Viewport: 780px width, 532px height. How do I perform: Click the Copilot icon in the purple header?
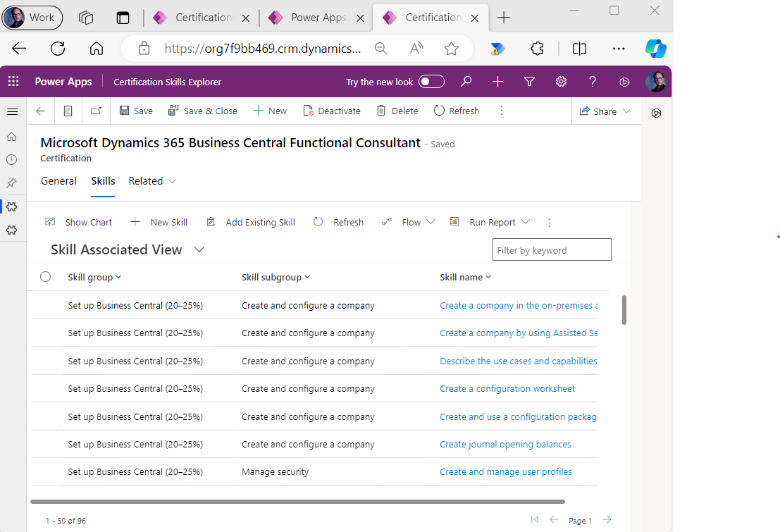pyautogui.click(x=624, y=82)
